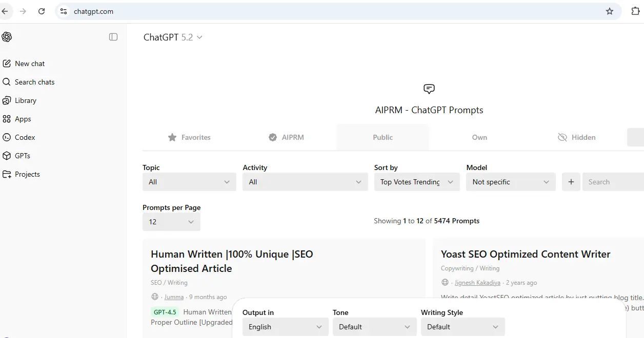Click the Apps grid icon
Screen dimensions: 644x338
tap(7, 119)
